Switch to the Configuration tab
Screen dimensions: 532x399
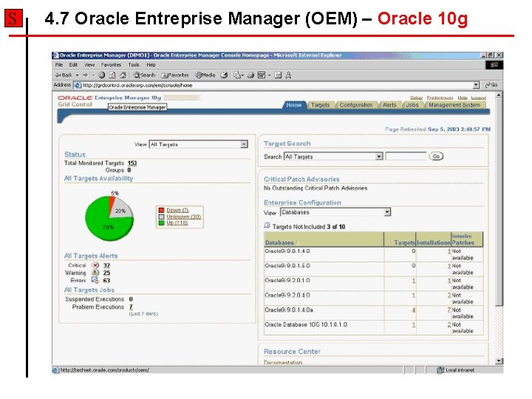point(356,105)
